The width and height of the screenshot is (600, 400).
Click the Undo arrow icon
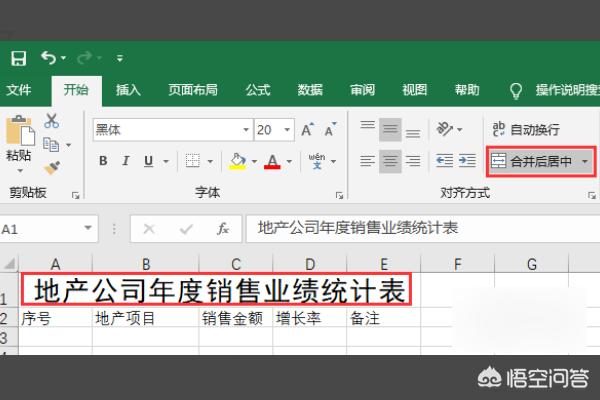[x=50, y=58]
